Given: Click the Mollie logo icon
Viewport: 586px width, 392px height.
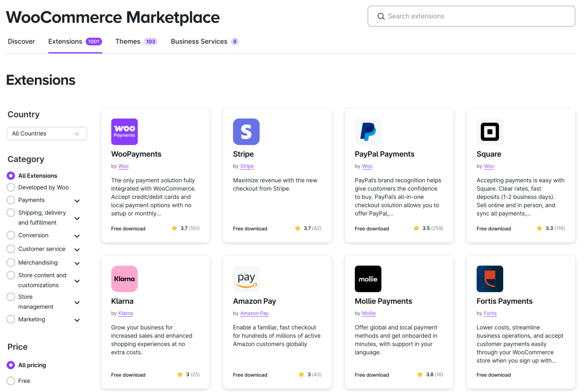Looking at the screenshot, I should pyautogui.click(x=368, y=278).
